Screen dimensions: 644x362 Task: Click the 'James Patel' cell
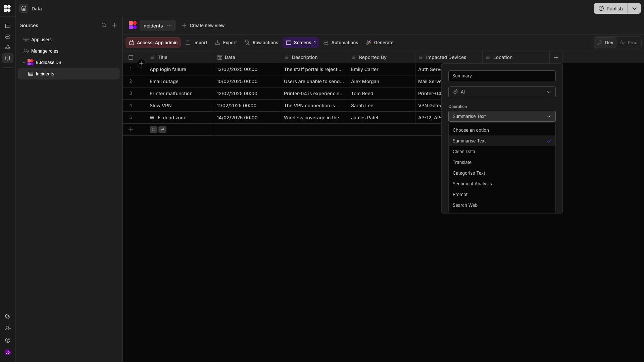(382, 118)
